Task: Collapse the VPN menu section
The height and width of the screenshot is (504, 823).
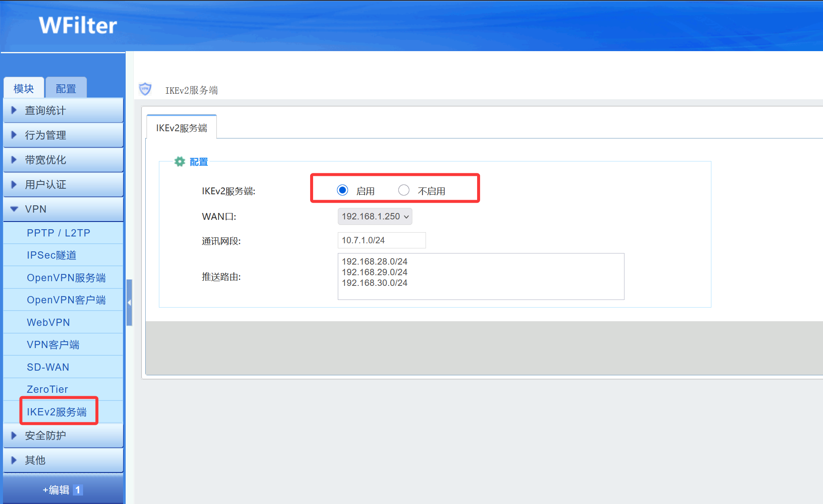Action: [63, 209]
